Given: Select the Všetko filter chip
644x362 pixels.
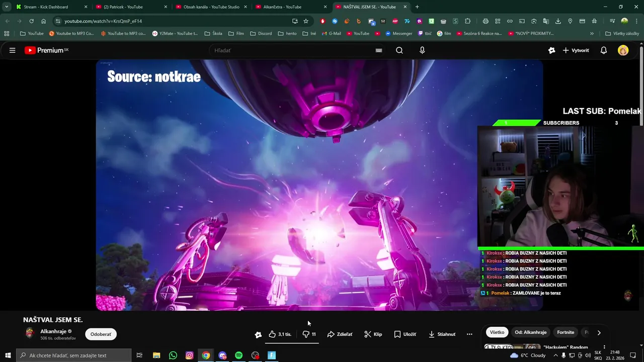Looking at the screenshot, I should tap(497, 332).
